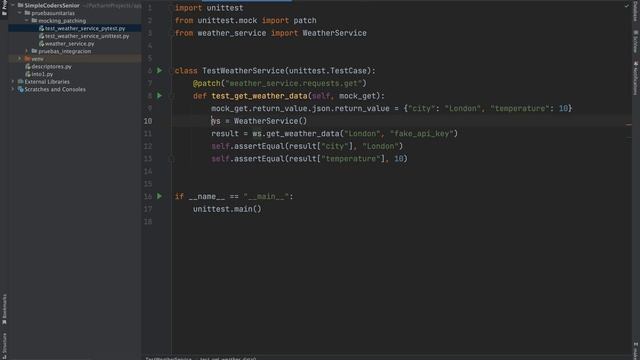This screenshot has width=640, height=360.
Task: Collapse the SimpleCodersSenior project root
Action: click(13, 5)
